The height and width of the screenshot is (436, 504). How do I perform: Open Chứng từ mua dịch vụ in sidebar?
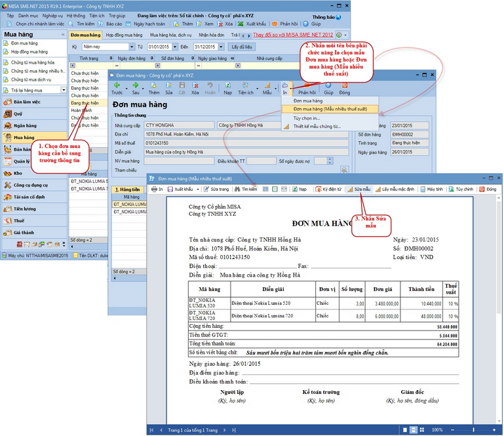point(31,80)
